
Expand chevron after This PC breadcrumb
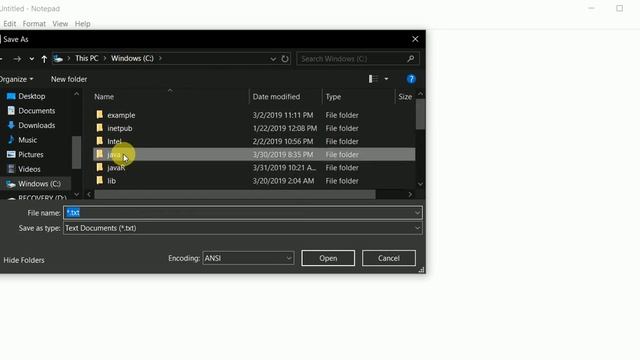[x=105, y=58]
